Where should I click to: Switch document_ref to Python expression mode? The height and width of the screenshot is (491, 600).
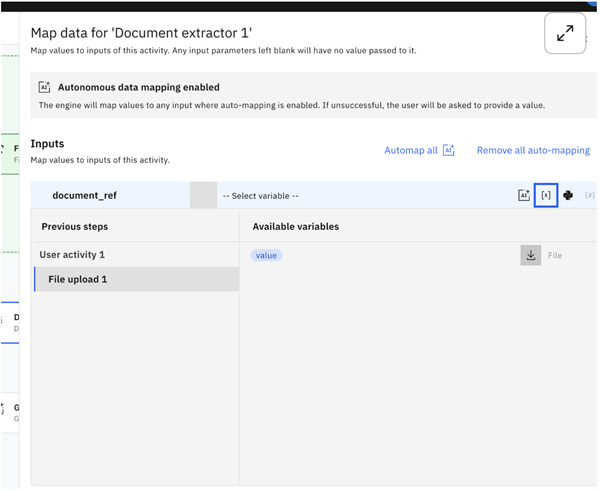(x=568, y=196)
